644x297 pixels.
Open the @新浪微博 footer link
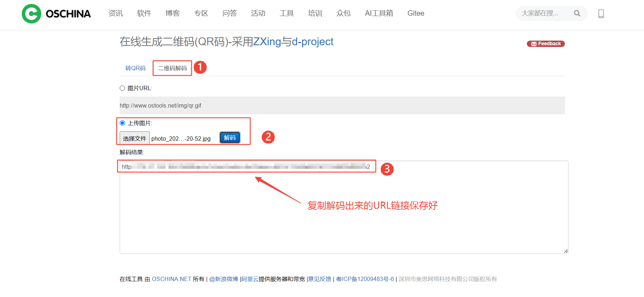tap(223, 279)
